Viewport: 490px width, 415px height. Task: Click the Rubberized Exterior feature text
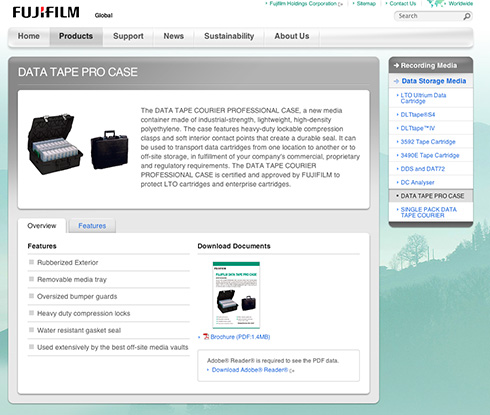[67, 263]
